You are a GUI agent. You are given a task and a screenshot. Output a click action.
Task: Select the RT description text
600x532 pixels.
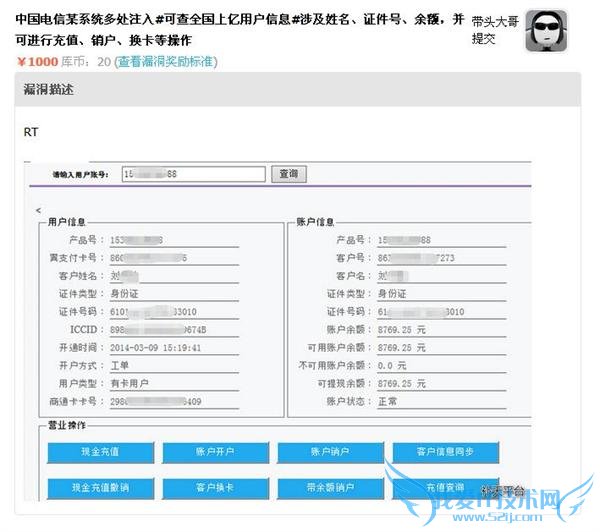point(31,132)
